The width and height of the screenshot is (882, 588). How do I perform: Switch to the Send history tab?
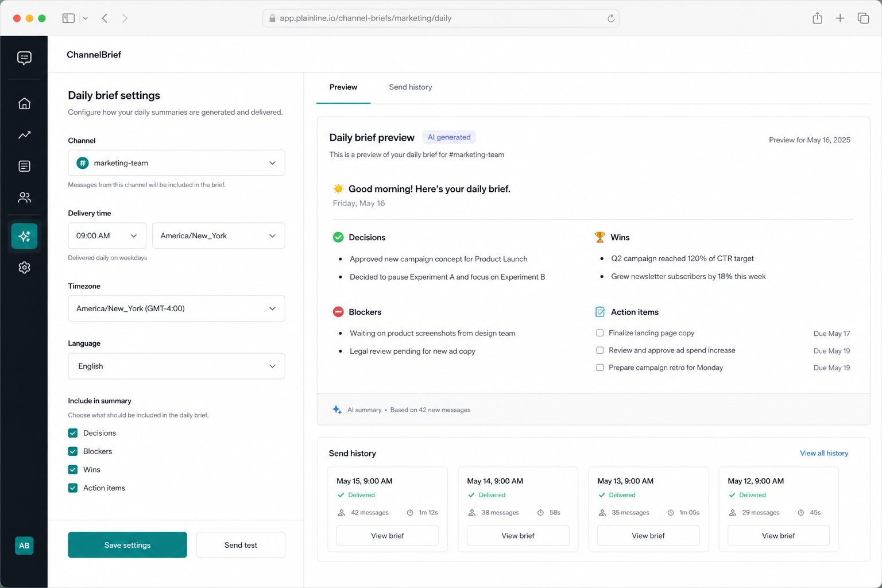tap(411, 87)
